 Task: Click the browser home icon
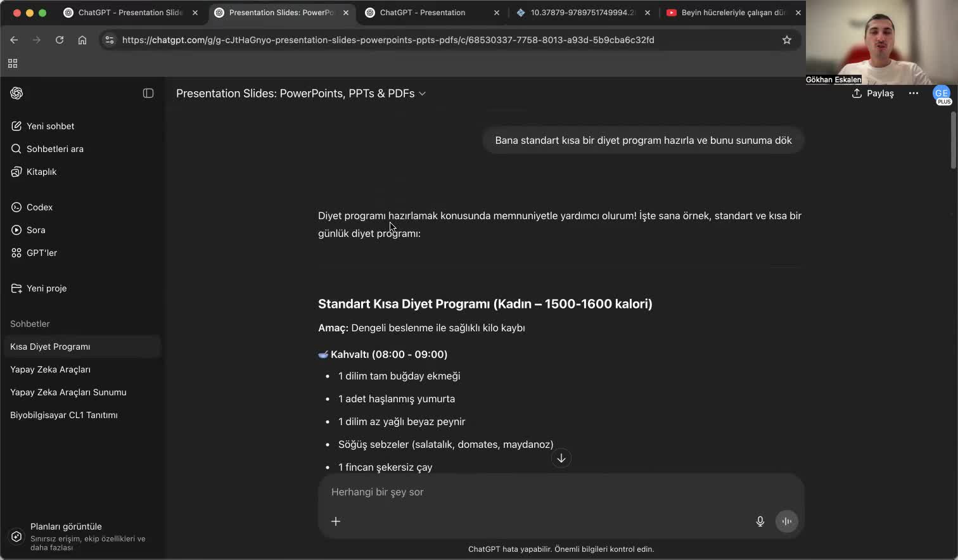pyautogui.click(x=82, y=40)
